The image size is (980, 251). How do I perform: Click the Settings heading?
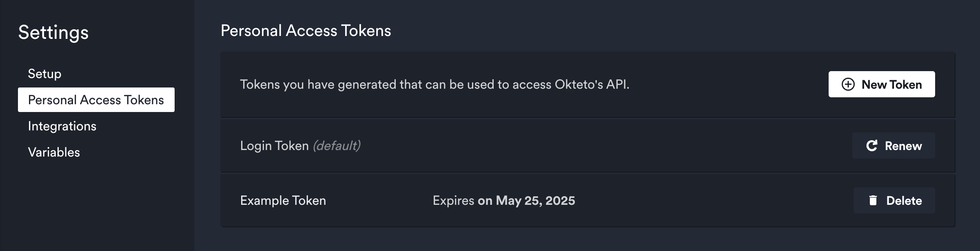coord(53,34)
